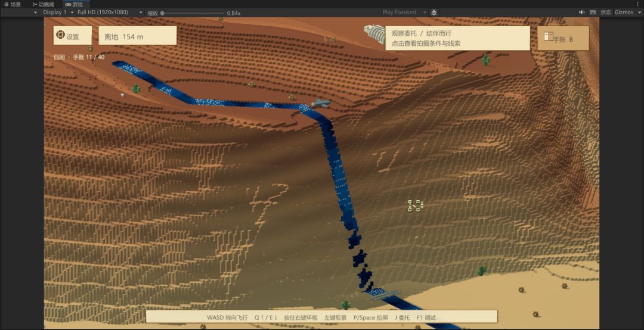The height and width of the screenshot is (330, 644).
Task: Toggle the Gizmos button
Action: (624, 13)
